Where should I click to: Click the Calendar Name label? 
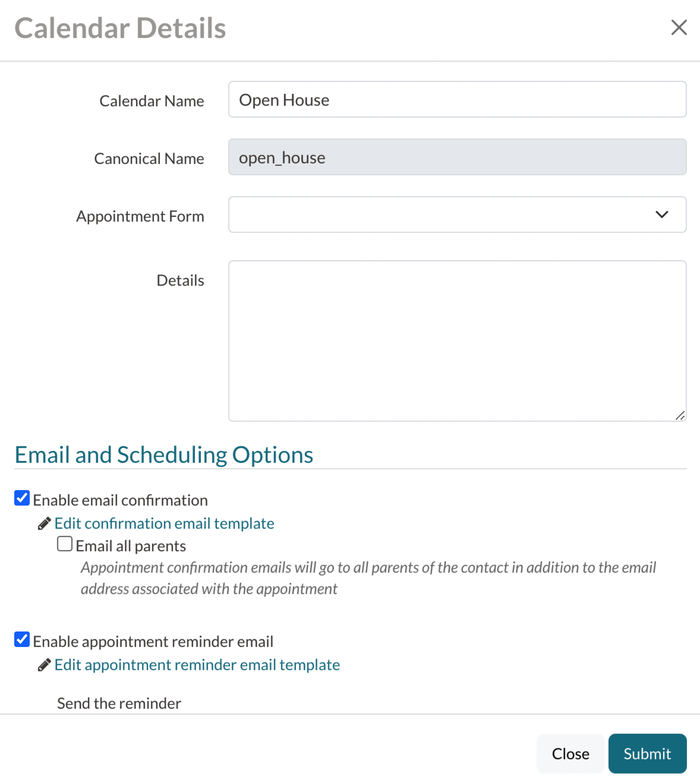[152, 101]
